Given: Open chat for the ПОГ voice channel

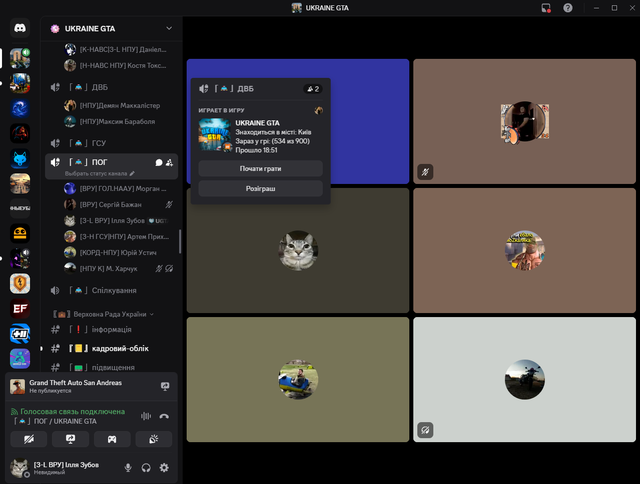Looking at the screenshot, I should (x=159, y=162).
